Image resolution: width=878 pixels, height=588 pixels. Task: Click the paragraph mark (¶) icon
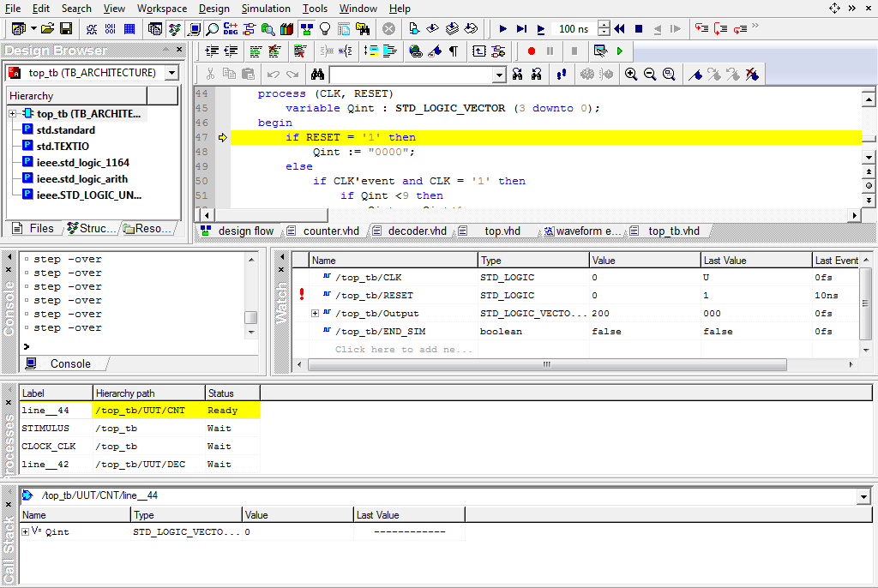(454, 51)
